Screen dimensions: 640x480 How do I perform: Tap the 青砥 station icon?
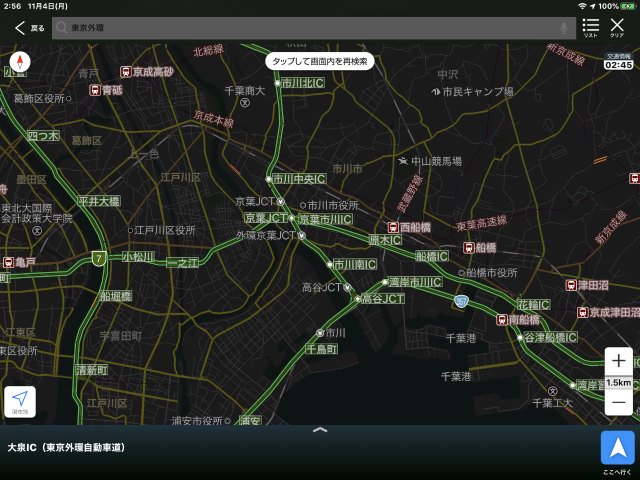(x=95, y=90)
